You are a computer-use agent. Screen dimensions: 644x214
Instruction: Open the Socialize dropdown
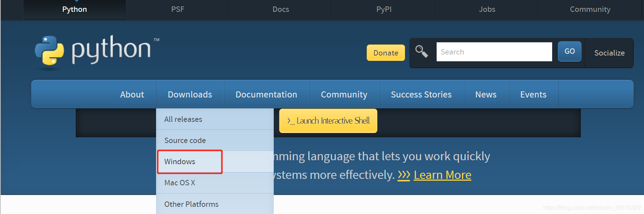609,53
